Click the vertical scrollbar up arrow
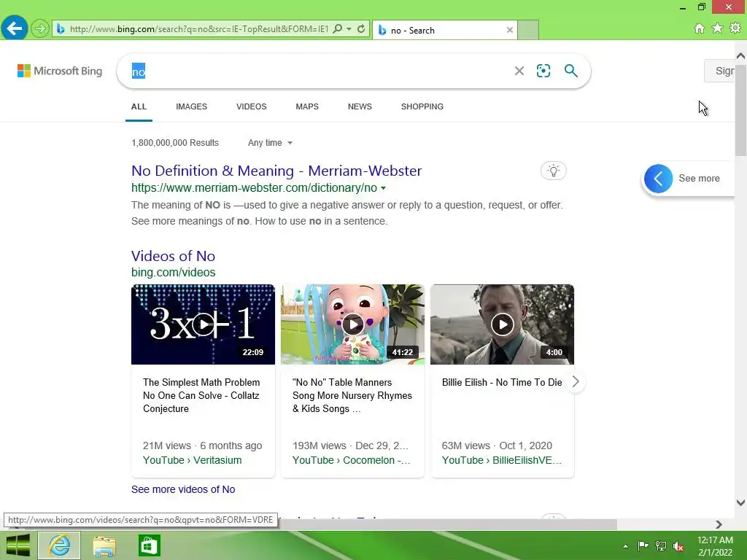 [x=740, y=55]
